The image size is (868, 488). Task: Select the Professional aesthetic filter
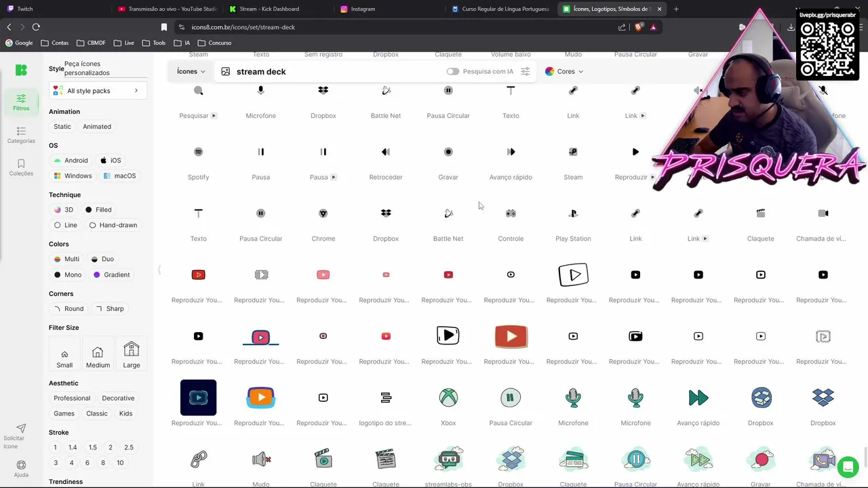[72, 398]
